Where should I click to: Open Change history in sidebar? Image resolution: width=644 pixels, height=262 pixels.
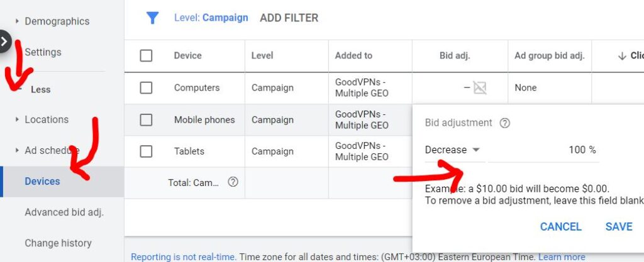[x=58, y=243]
